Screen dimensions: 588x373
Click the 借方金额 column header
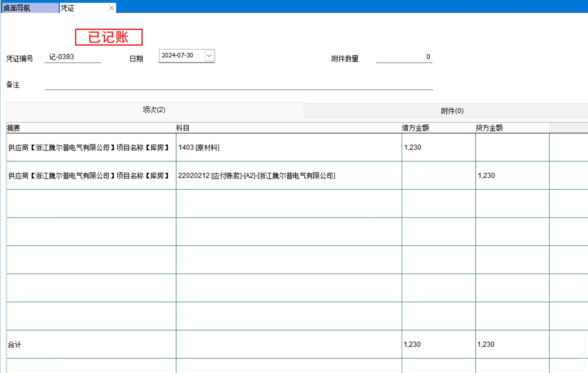(438, 128)
